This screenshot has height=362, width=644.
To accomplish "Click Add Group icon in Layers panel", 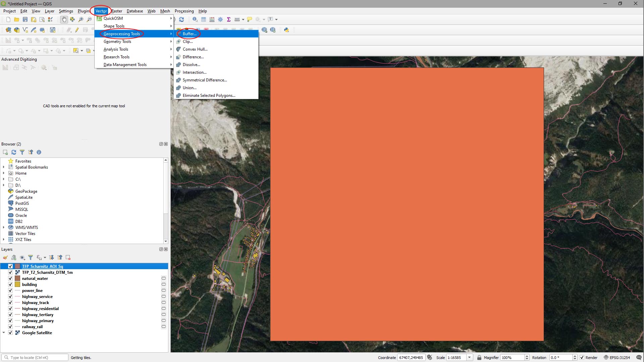I will click(x=14, y=257).
